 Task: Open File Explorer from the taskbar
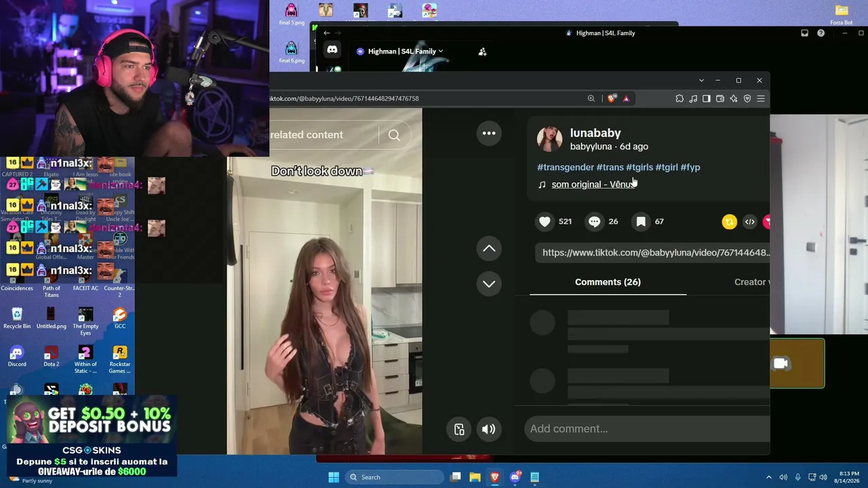point(475,477)
